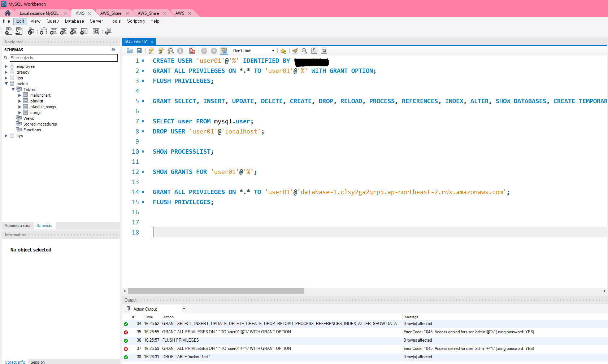This screenshot has width=608, height=364.
Task: Save statement as snippet star icon
Action: 283,51
